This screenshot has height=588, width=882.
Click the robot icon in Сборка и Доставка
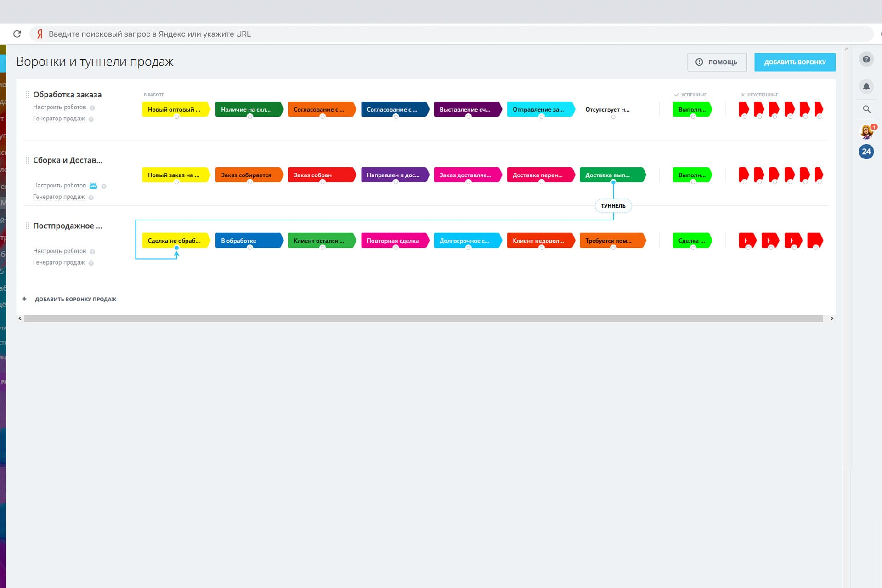[93, 186]
